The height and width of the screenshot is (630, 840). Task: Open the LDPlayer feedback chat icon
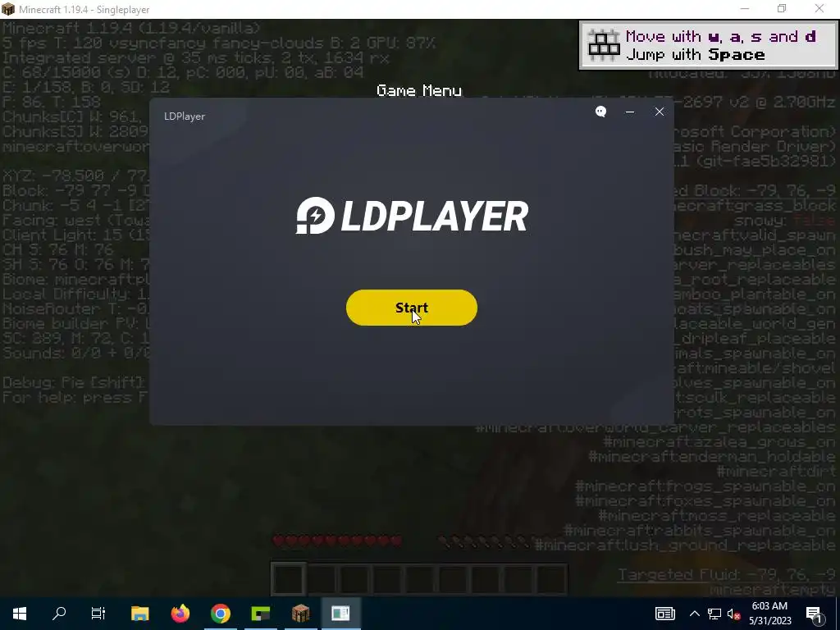[601, 112]
